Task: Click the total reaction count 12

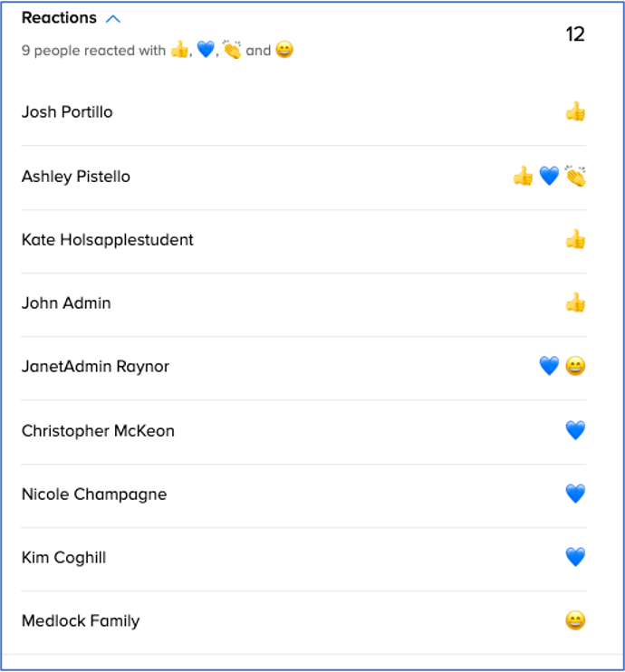Action: click(x=575, y=34)
